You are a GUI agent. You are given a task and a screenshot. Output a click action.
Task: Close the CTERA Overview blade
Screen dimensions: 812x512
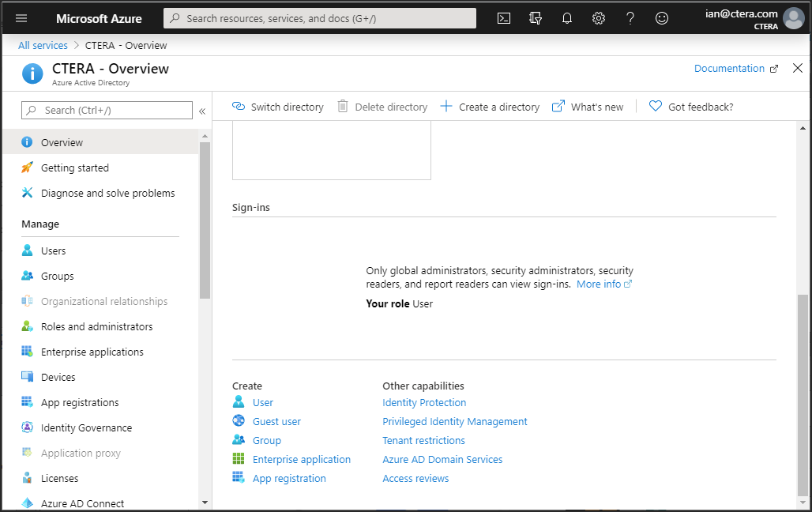coord(798,69)
